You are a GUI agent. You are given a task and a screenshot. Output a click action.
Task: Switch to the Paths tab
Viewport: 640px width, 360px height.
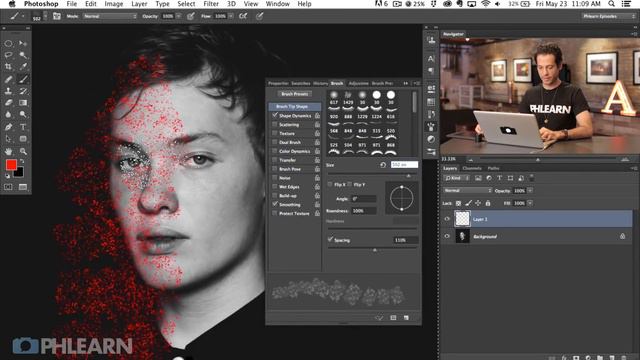pos(493,168)
